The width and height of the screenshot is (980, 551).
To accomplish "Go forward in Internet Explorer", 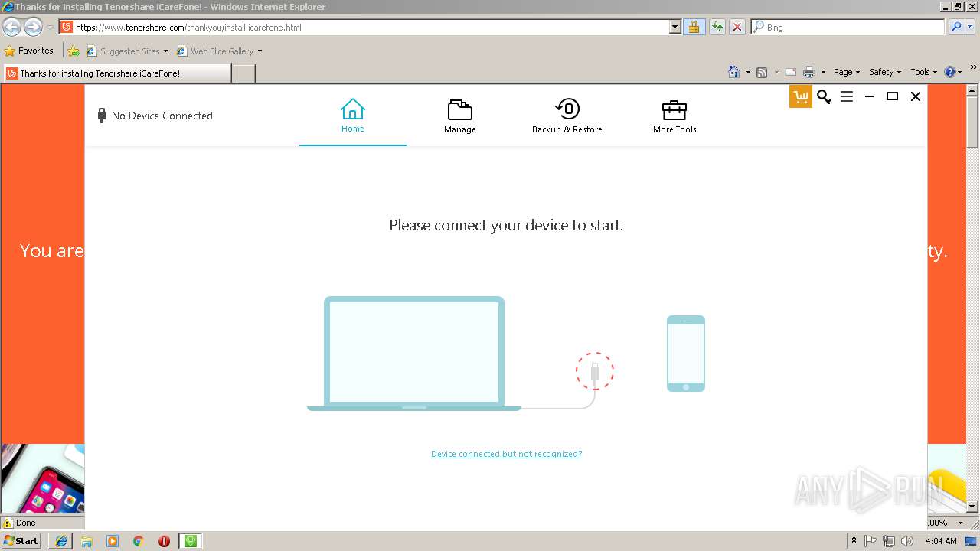I will pyautogui.click(x=33, y=28).
